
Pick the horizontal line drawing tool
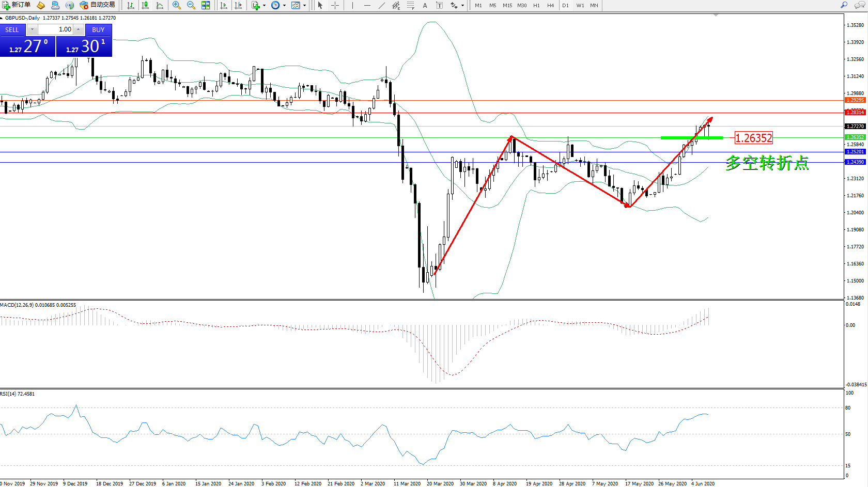[367, 5]
